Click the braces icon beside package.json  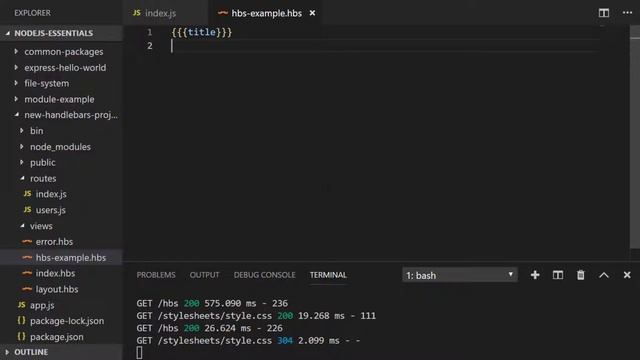pyautogui.click(x=22, y=336)
